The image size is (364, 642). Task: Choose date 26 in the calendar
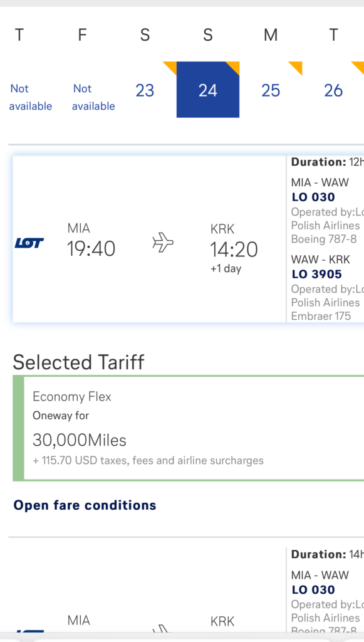pos(333,90)
